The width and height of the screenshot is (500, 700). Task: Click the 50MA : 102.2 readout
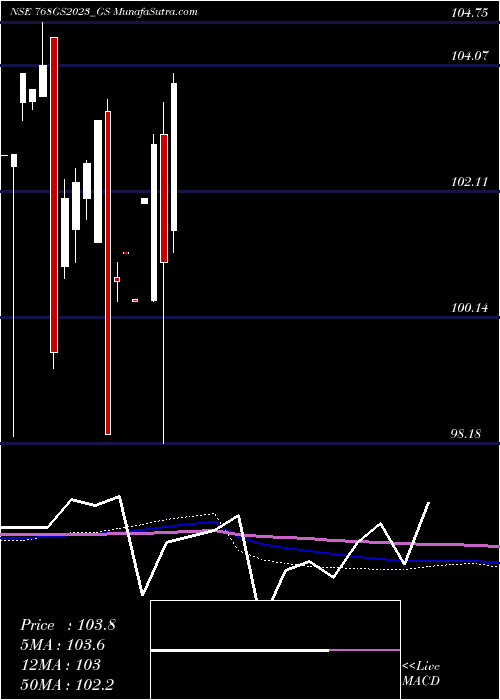click(x=67, y=685)
